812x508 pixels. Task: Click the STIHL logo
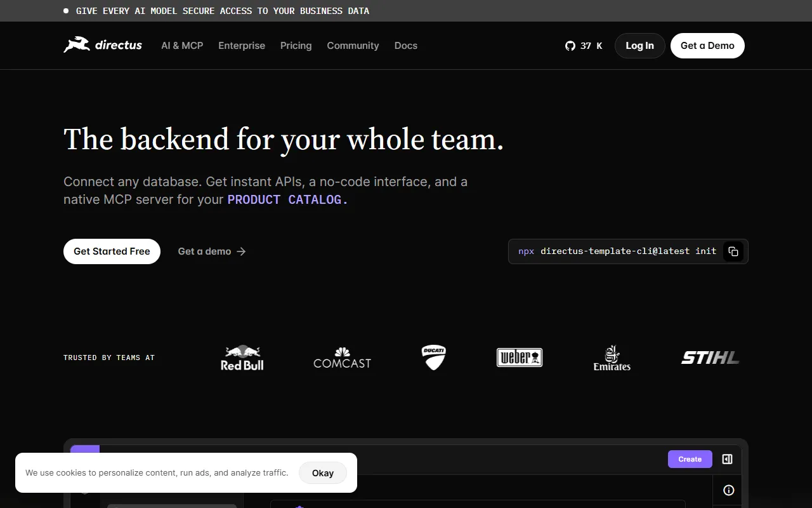(x=710, y=358)
